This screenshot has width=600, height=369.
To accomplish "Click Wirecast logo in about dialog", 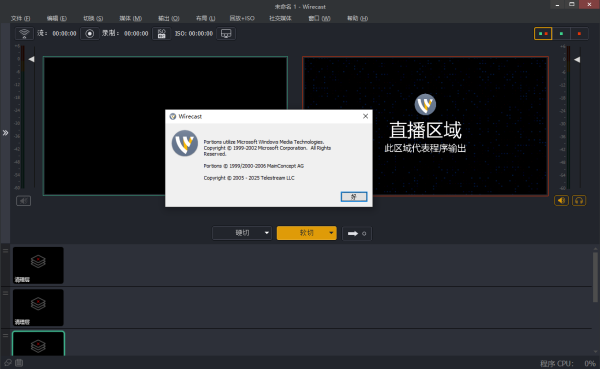I will (185, 143).
